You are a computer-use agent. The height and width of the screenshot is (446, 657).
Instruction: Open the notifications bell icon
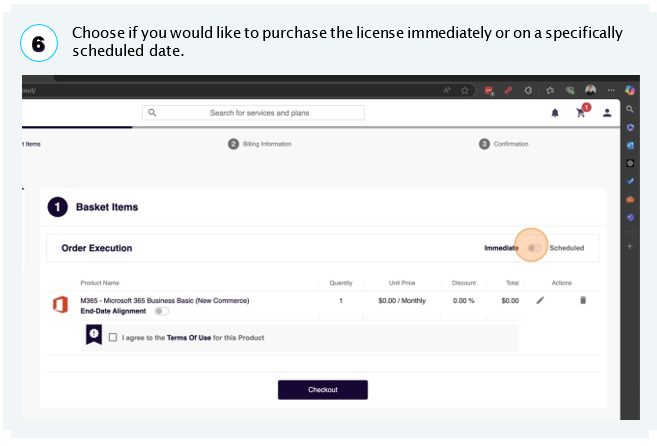(555, 113)
